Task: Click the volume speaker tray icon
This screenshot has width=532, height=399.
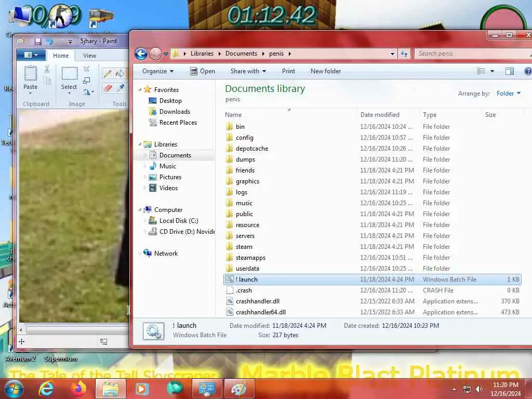Action: (x=480, y=389)
